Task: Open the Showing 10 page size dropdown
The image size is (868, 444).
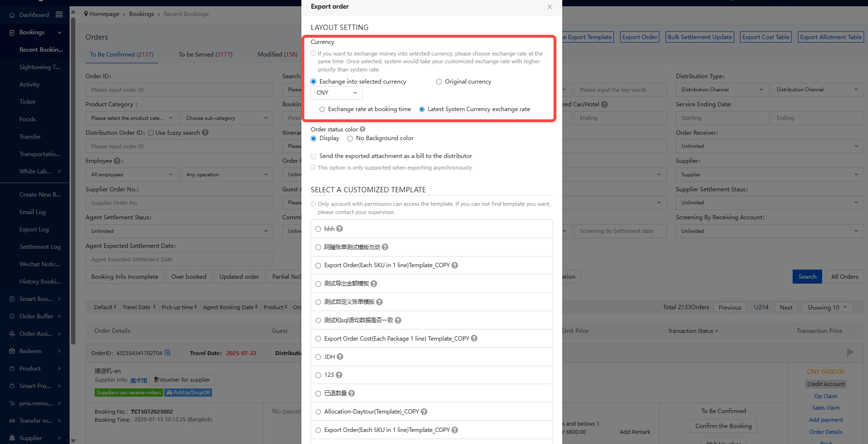Action: coord(827,308)
